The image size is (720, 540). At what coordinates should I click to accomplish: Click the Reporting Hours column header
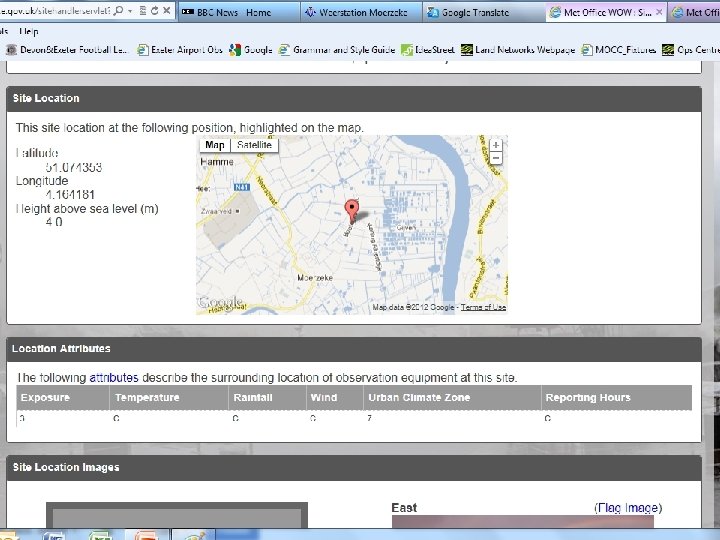[617, 398]
